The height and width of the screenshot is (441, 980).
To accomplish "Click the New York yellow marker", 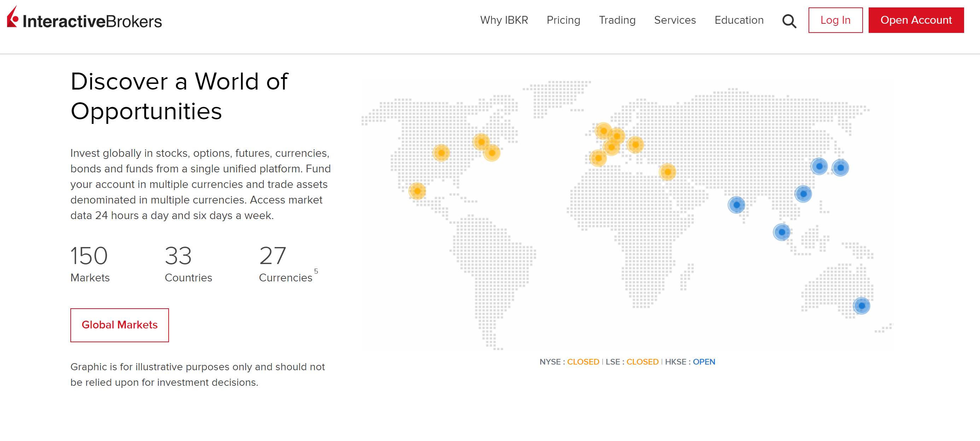I will coord(491,153).
